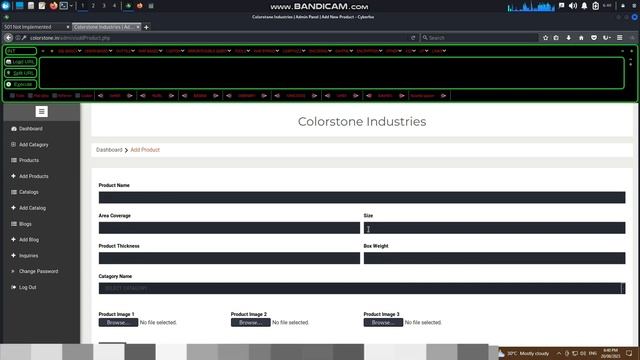Focus the Product Name input field
This screenshot has height=360, width=640.
tap(362, 198)
